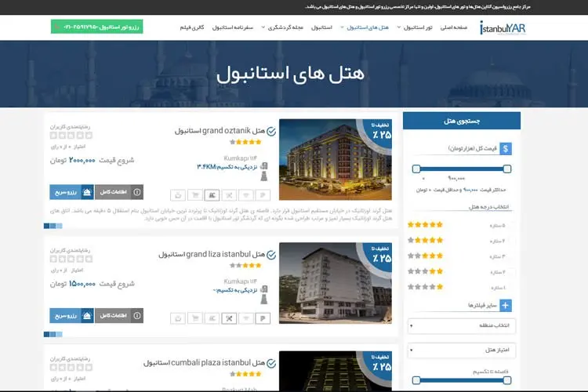Click the AC icon for grand oztanik
Image resolution: width=588 pixels, height=392 pixels.
click(x=212, y=195)
